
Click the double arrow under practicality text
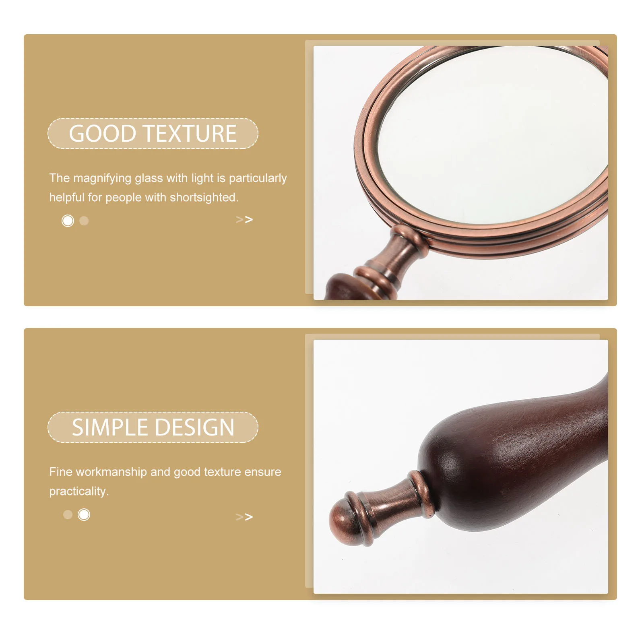click(x=244, y=517)
